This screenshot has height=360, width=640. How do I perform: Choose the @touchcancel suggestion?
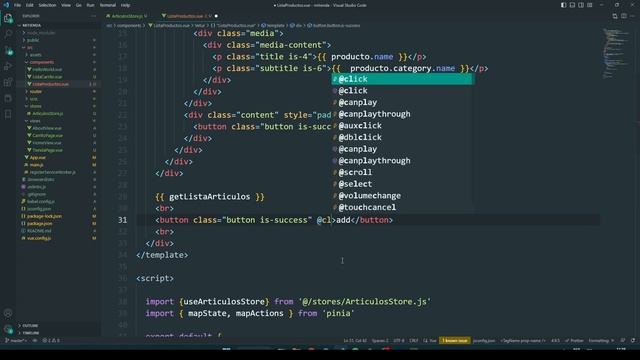tap(402, 207)
